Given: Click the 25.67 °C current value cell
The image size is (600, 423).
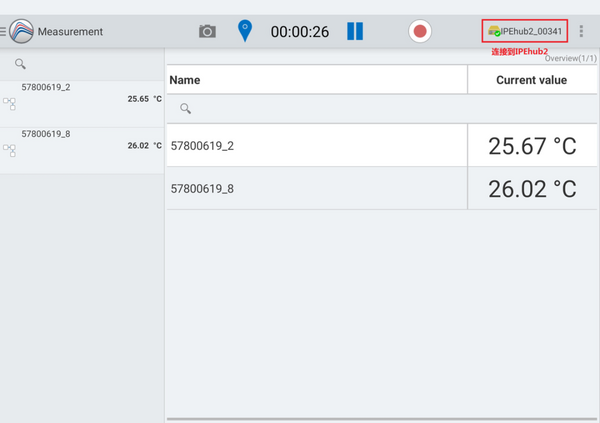Looking at the screenshot, I should point(532,145).
